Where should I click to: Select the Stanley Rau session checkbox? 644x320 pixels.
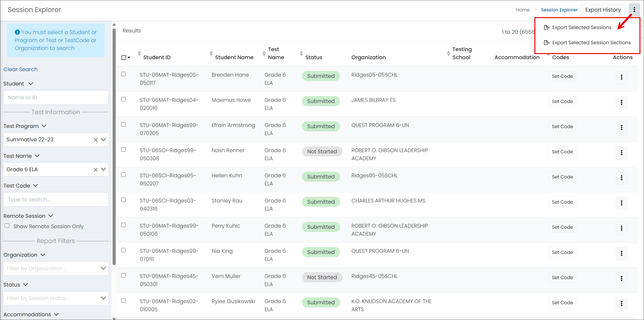coord(124,200)
